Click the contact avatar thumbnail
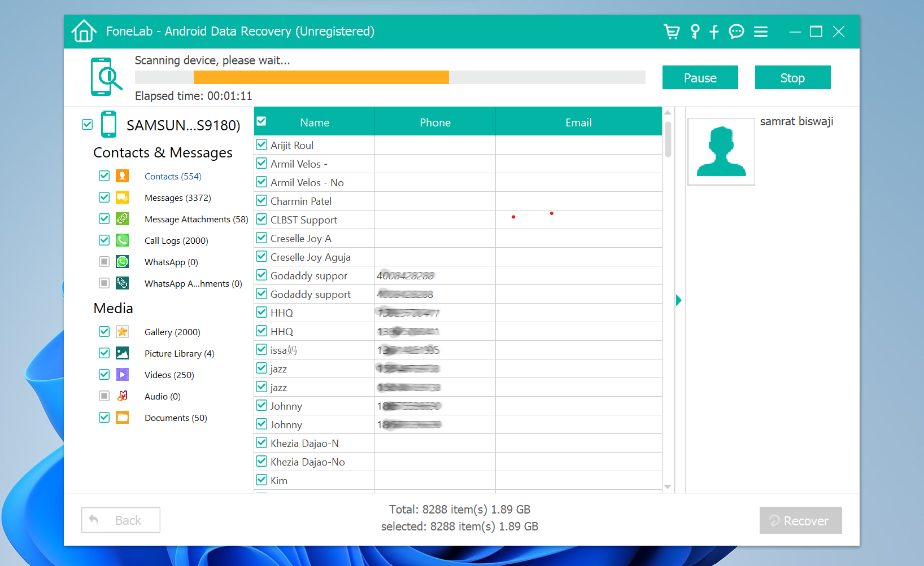The image size is (924, 566). coord(721,151)
